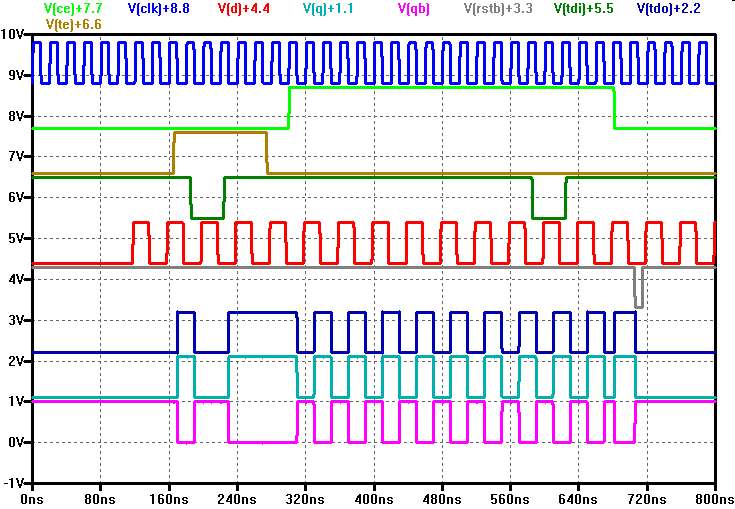Click the 800ns time axis label

tap(714, 497)
